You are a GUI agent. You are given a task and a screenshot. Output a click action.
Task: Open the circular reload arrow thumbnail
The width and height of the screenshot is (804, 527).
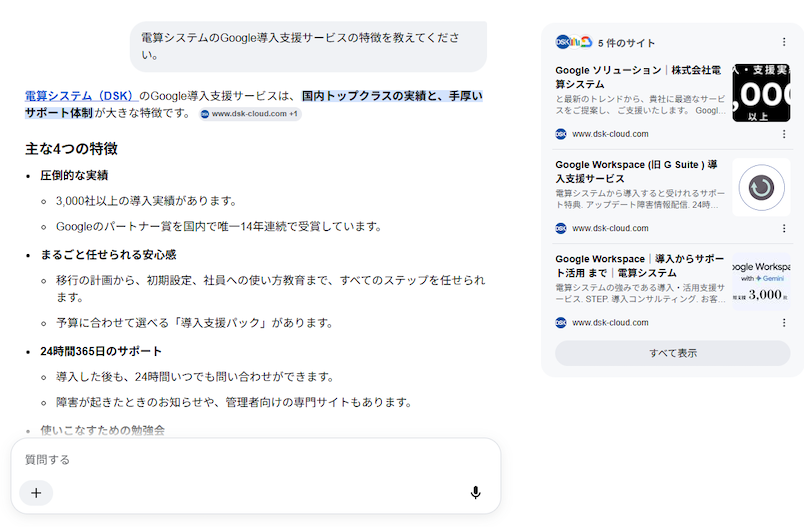(x=761, y=187)
